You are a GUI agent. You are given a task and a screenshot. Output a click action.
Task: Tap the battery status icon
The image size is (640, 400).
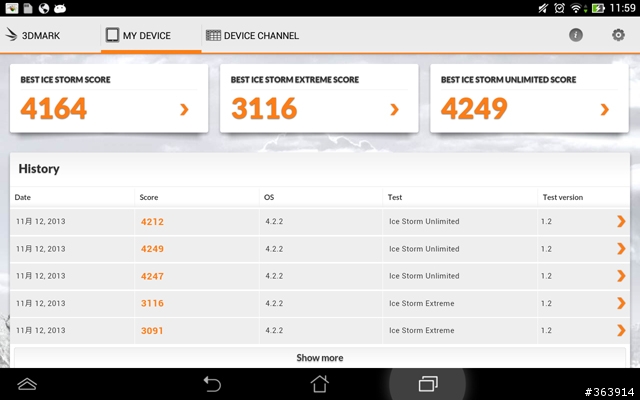tap(598, 8)
